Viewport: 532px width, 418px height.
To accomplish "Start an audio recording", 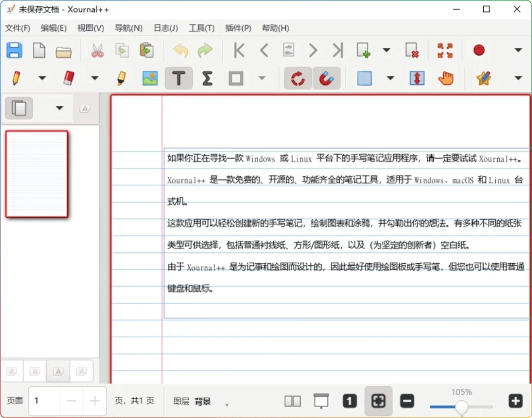I will (x=478, y=50).
